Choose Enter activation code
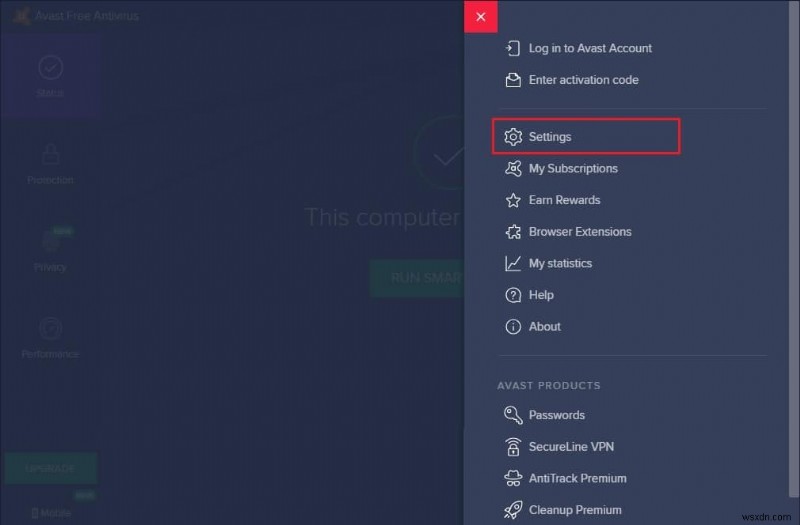800x525 pixels. (583, 80)
